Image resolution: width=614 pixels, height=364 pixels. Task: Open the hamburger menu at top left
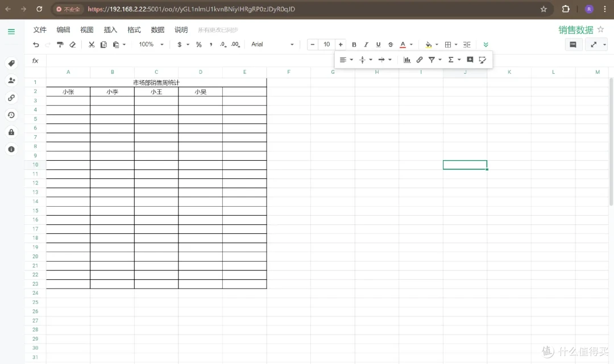(x=11, y=32)
